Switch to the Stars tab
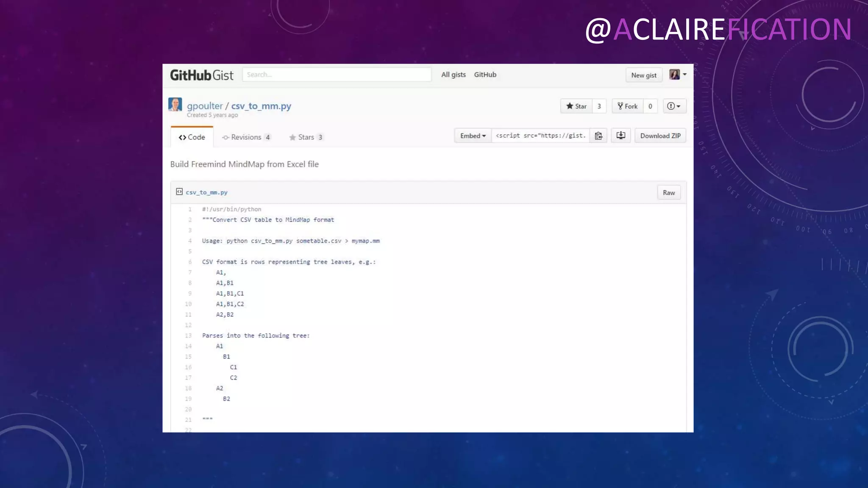 point(306,137)
